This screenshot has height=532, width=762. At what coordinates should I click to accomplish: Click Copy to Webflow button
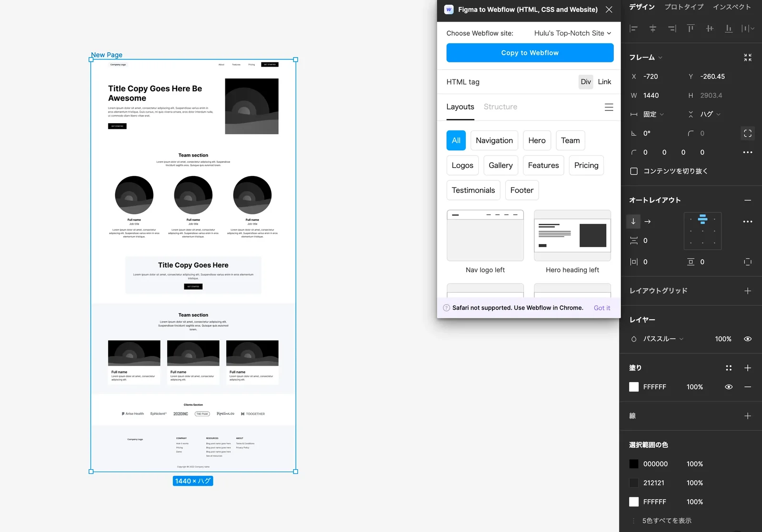[x=530, y=53]
